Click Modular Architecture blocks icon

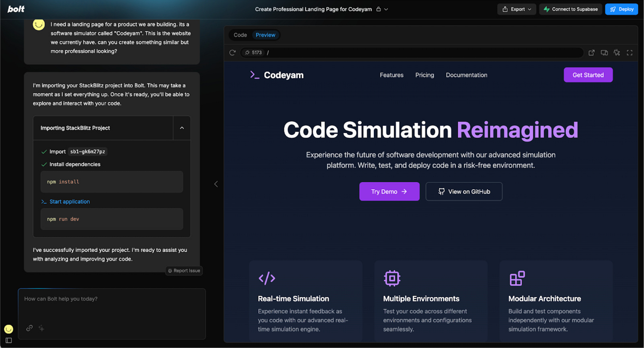tap(517, 278)
